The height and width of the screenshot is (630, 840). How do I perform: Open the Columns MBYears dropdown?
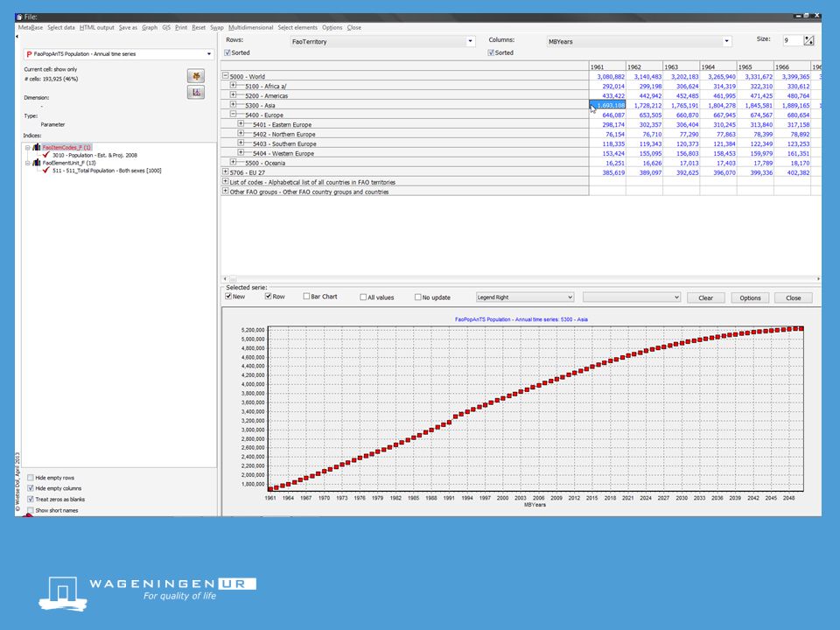[x=726, y=41]
